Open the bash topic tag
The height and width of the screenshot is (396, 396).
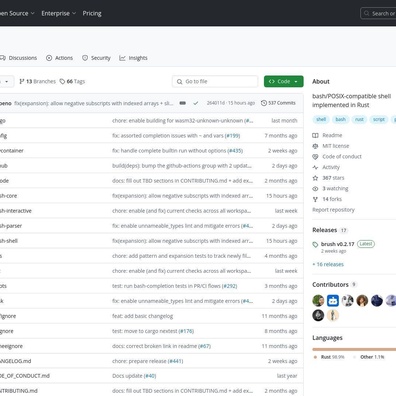point(340,119)
